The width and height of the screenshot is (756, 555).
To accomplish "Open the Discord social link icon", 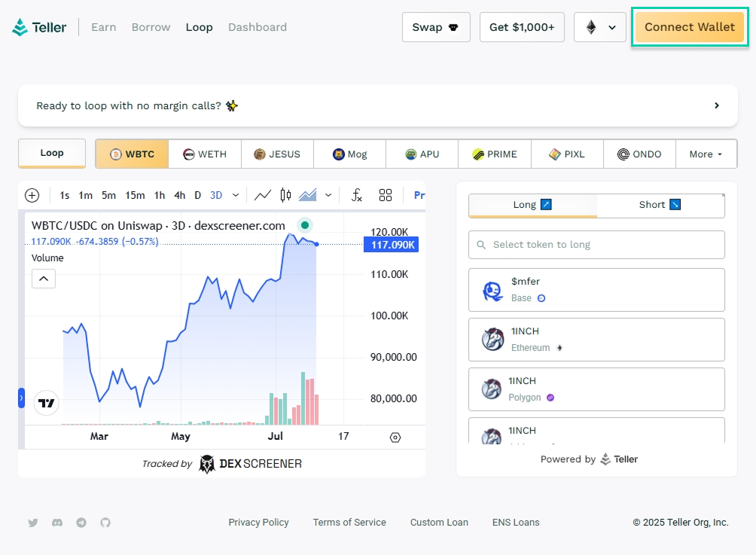I will coord(57,523).
